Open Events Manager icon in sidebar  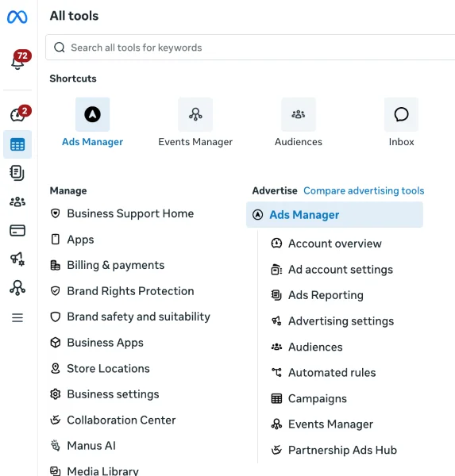[17, 287]
